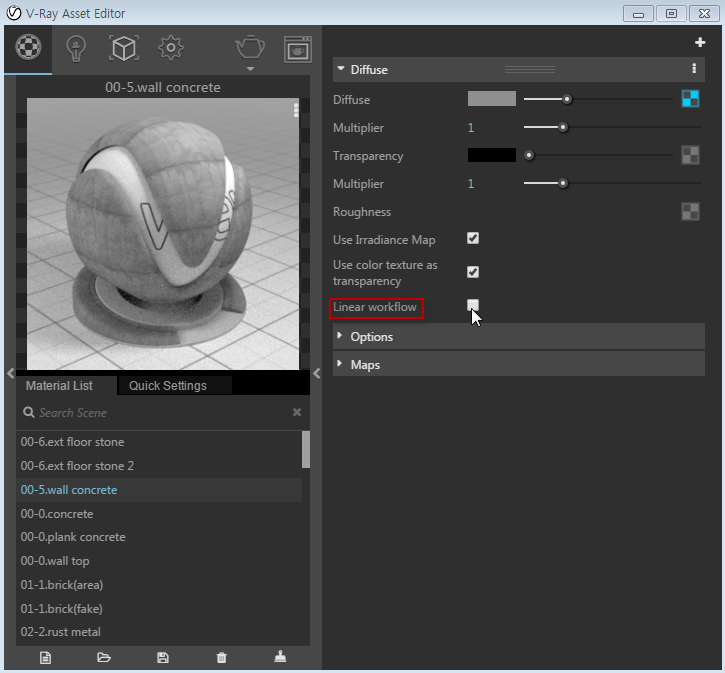Screen dimensions: 725x673
Task: Open the Settings gear icon
Action: tap(171, 48)
